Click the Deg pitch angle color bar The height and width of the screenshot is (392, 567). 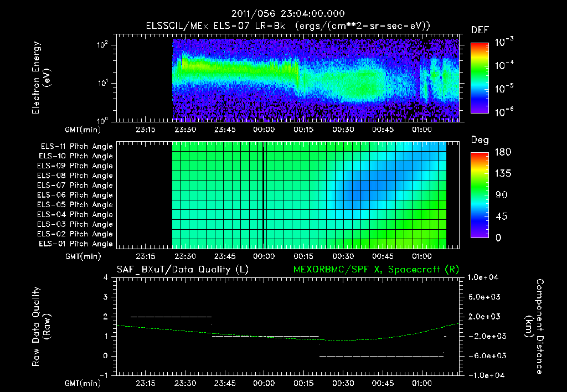point(480,195)
